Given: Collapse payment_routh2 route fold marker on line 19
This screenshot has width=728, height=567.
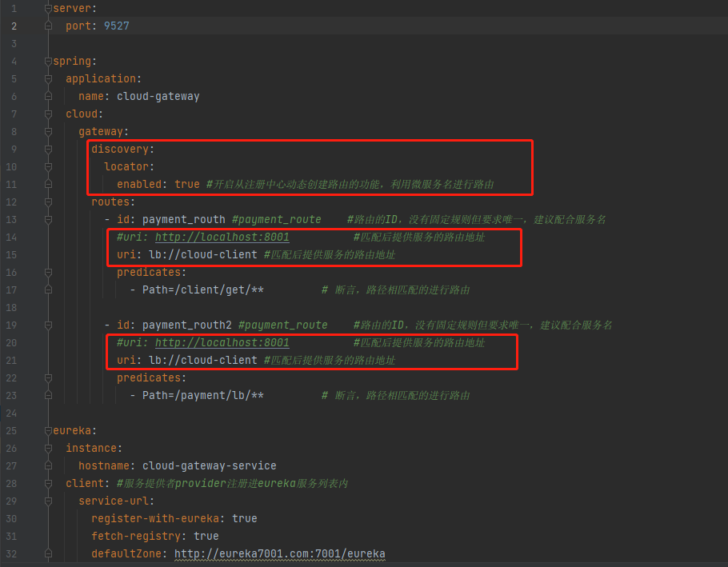Looking at the screenshot, I should pos(48,325).
